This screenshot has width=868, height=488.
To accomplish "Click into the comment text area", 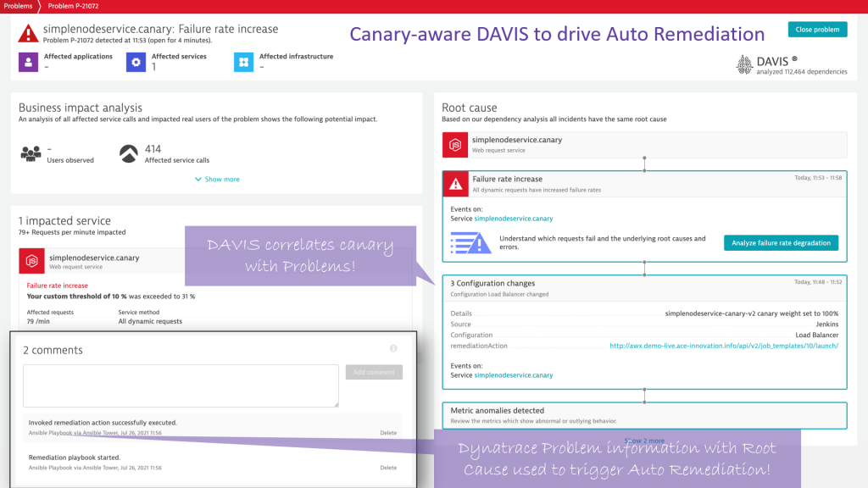I will point(181,385).
